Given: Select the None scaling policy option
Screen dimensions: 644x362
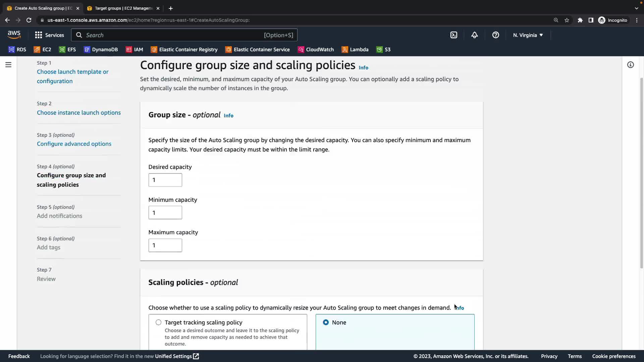Looking at the screenshot, I should click(326, 322).
